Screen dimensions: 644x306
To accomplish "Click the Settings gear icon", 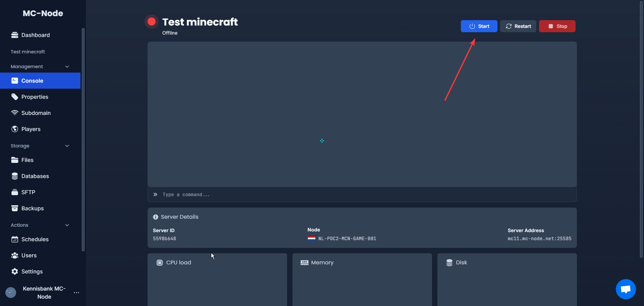I will (15, 271).
